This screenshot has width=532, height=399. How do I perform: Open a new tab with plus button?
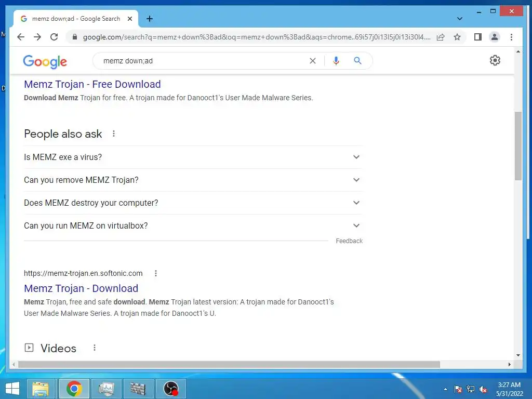coord(149,19)
